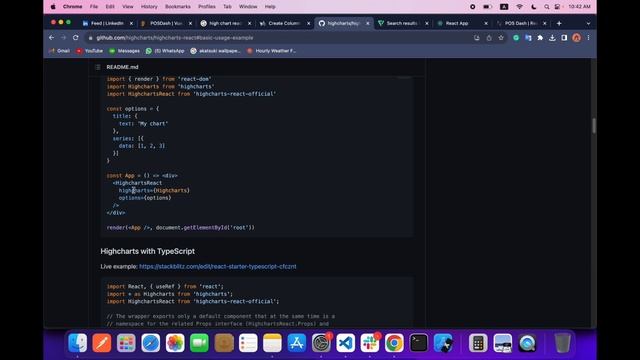Switch to the high chart react tab

click(225, 23)
